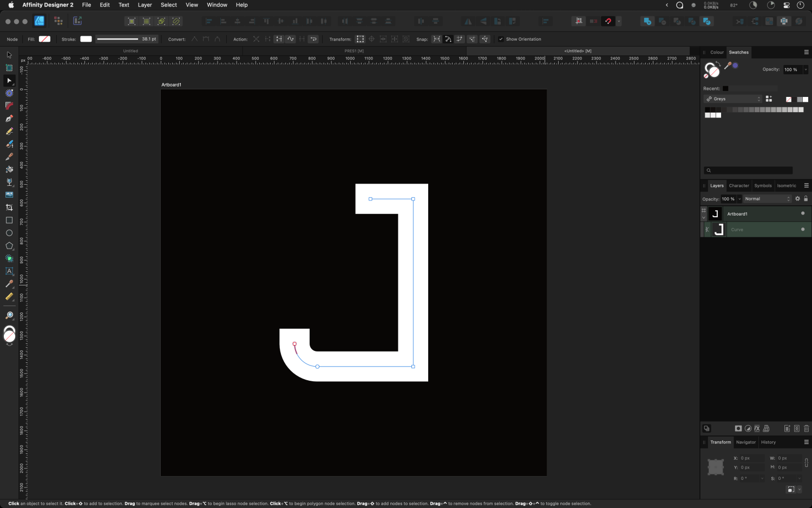Open the Normal blend mode dropdown

tap(767, 199)
